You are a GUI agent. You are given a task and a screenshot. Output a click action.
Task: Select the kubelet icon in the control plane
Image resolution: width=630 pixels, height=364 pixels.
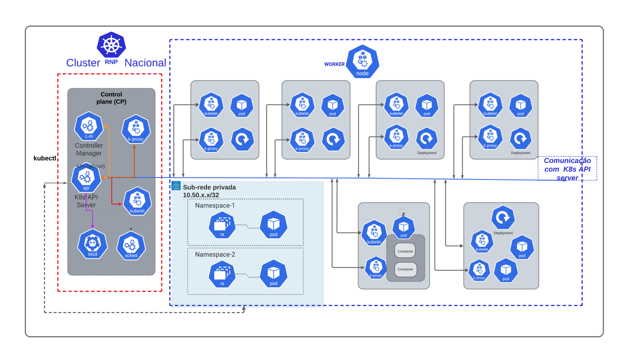pyautogui.click(x=137, y=201)
